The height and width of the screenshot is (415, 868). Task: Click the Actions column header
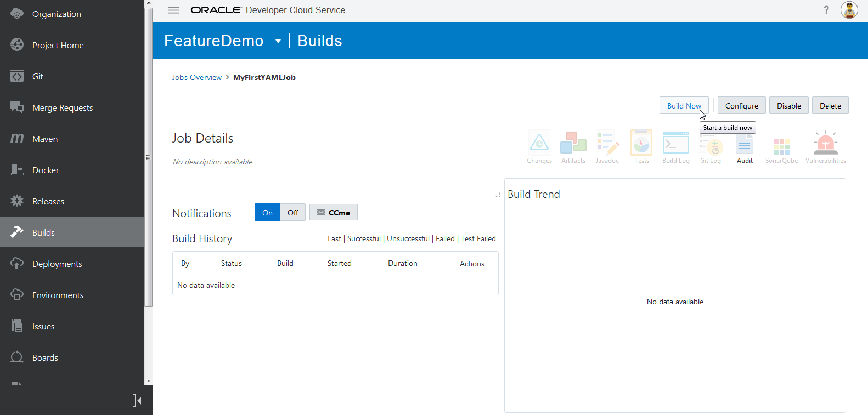click(472, 264)
